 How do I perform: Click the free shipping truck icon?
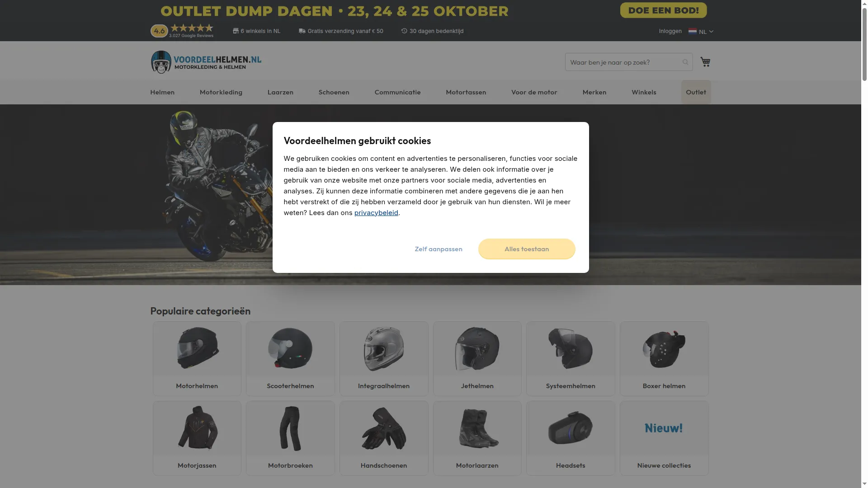[x=302, y=31]
